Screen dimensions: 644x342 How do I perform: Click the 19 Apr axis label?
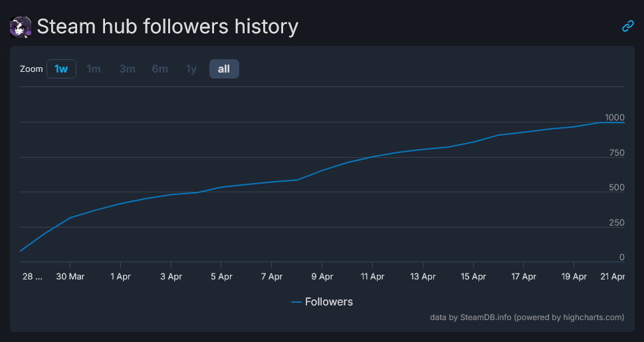point(574,276)
